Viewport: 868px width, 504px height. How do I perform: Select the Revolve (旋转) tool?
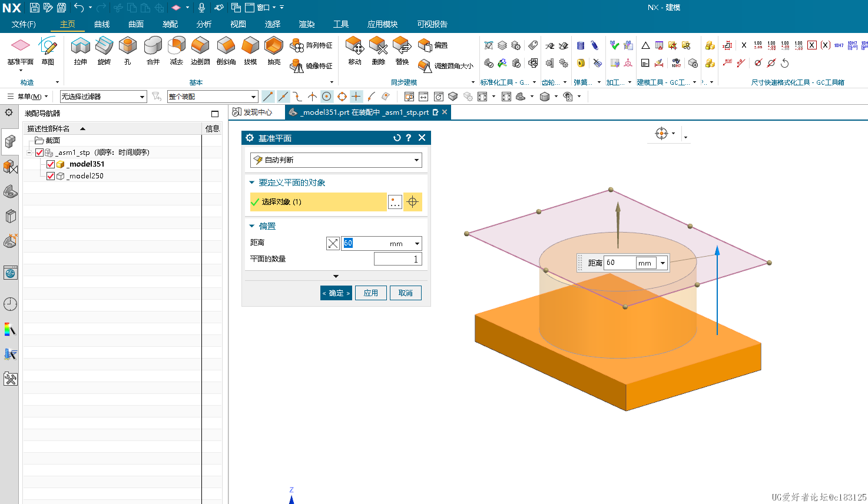[x=104, y=51]
